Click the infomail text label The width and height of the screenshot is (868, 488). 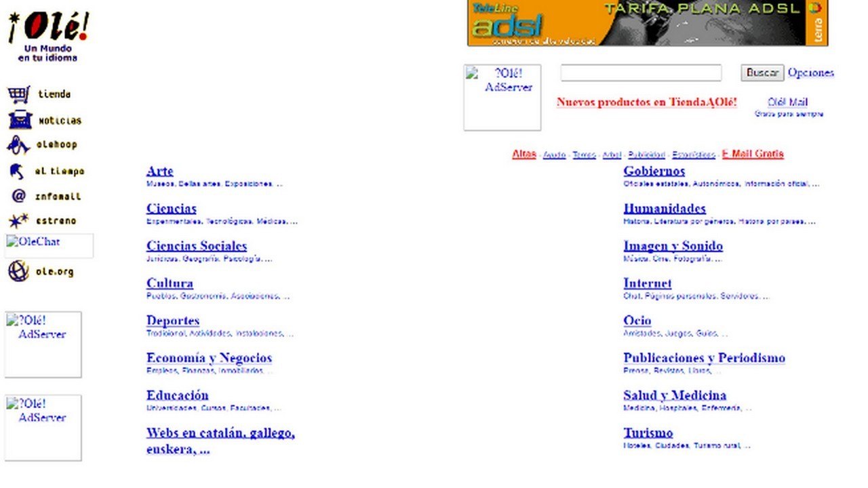coord(58,197)
